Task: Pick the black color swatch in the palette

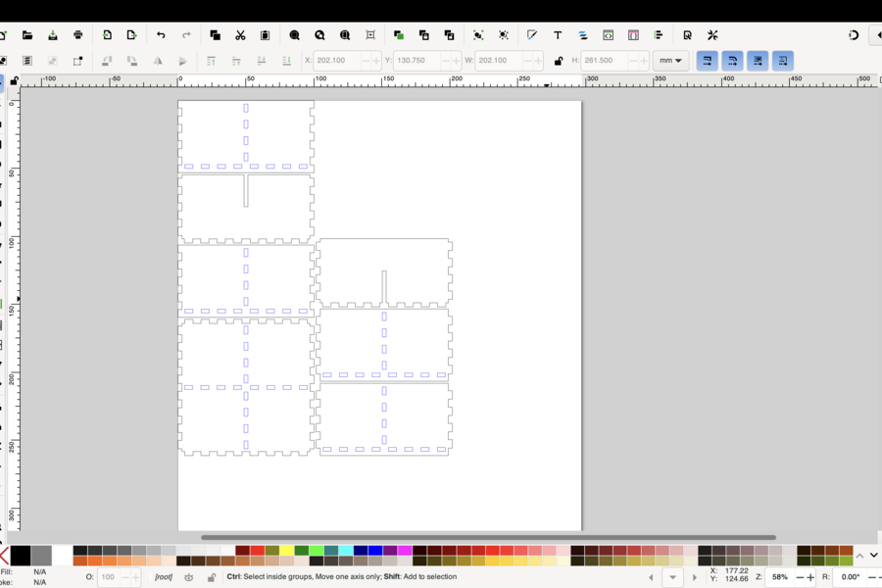Action: (x=20, y=556)
